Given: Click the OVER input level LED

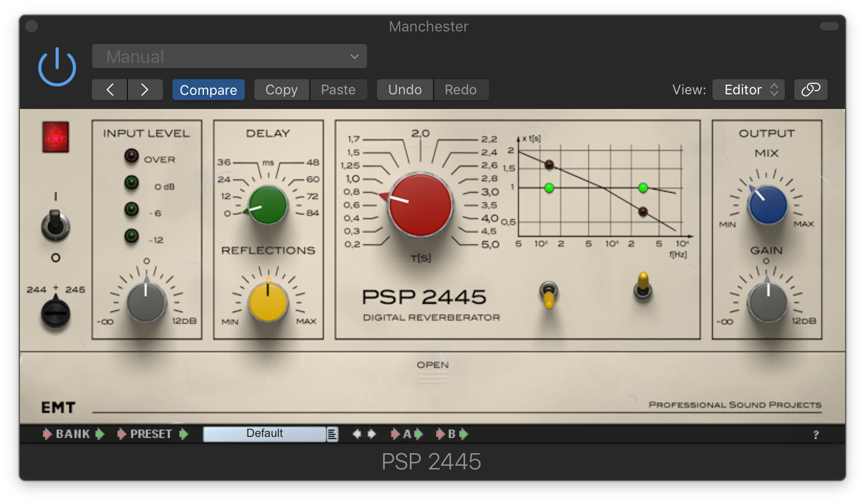Looking at the screenshot, I should (131, 156).
